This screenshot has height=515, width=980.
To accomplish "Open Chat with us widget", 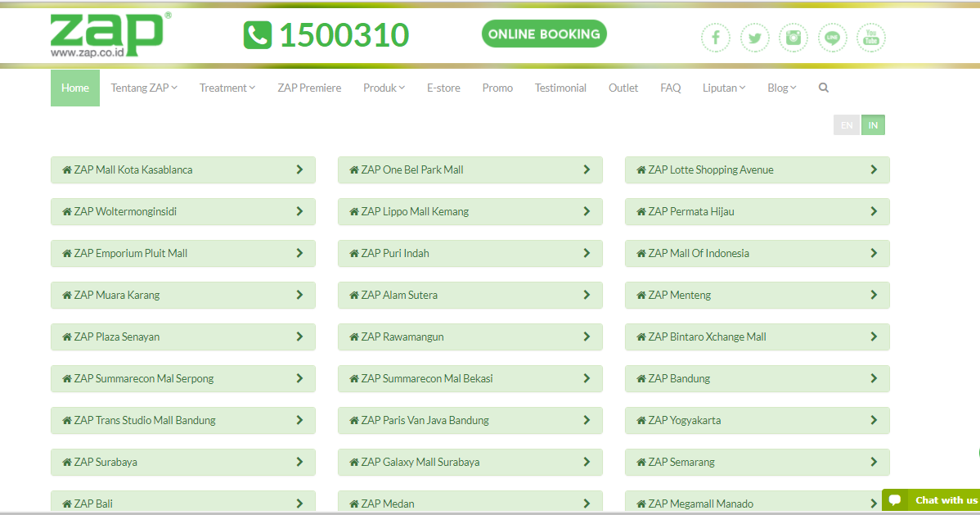I will click(x=931, y=500).
